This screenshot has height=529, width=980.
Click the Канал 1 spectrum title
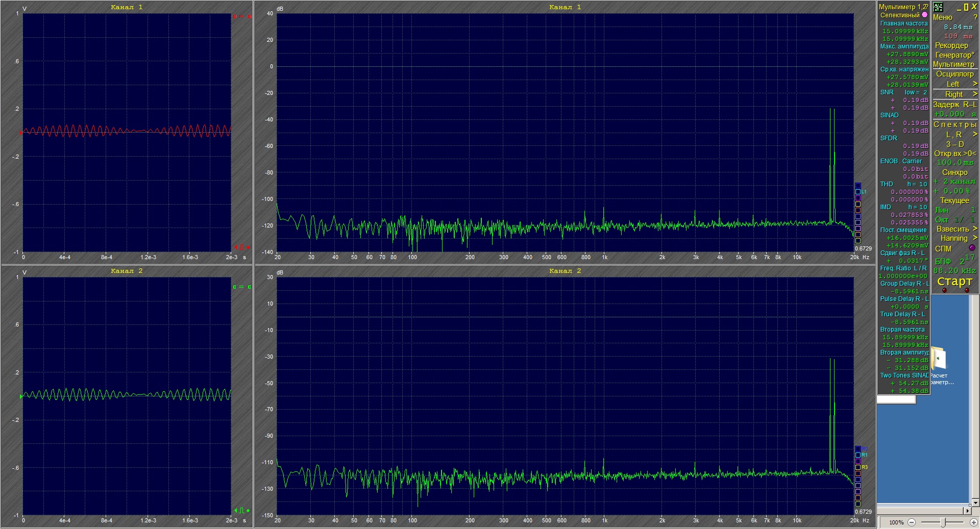pos(565,7)
